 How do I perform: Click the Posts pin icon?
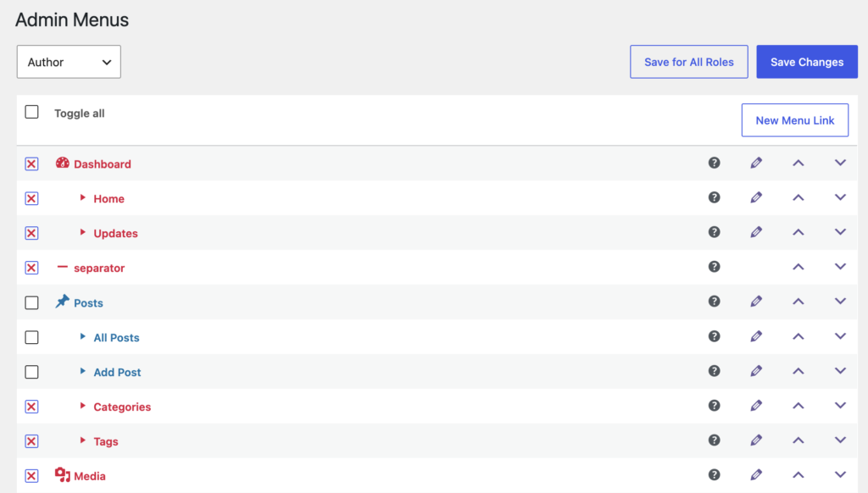tap(62, 302)
